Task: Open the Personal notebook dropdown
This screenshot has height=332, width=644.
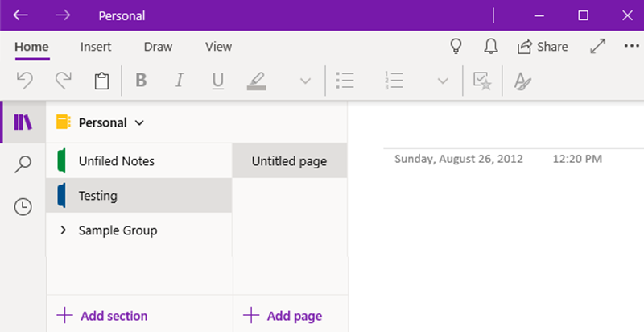Action: point(111,122)
